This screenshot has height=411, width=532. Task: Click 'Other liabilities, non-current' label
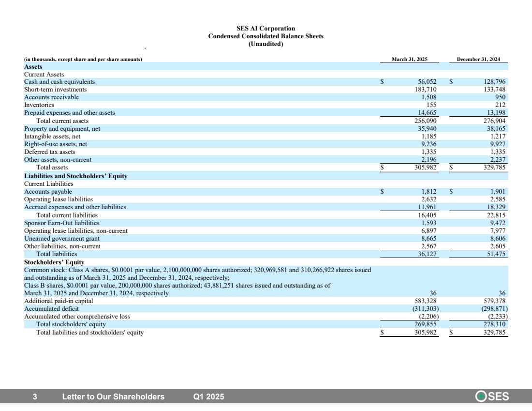point(62,246)
